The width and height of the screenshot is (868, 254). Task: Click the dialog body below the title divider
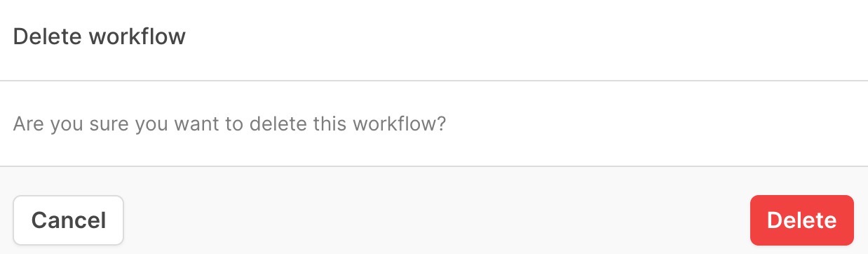(x=434, y=123)
